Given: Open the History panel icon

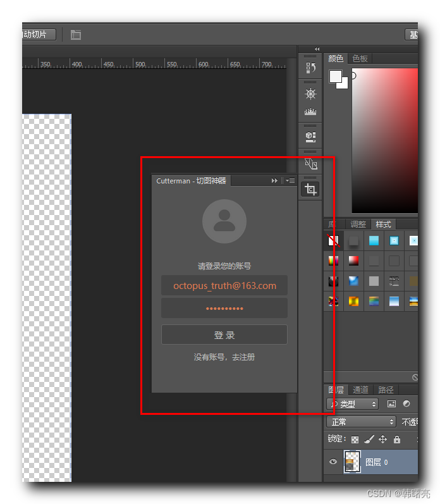Looking at the screenshot, I should (310, 68).
